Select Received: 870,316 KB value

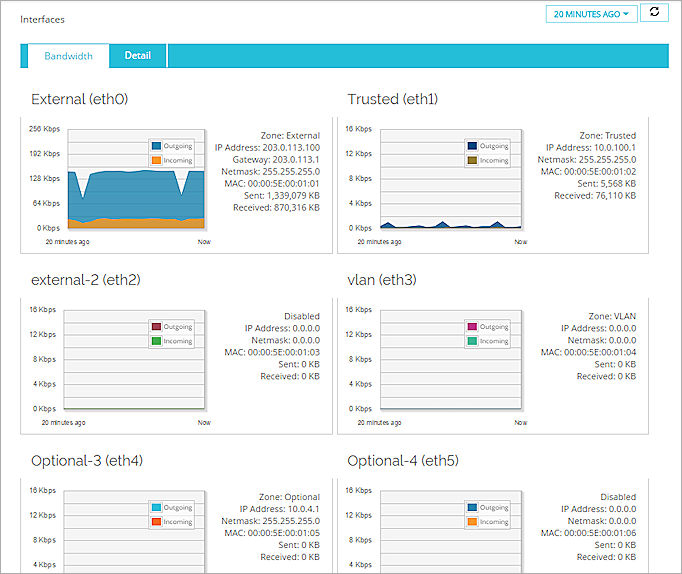(x=276, y=208)
